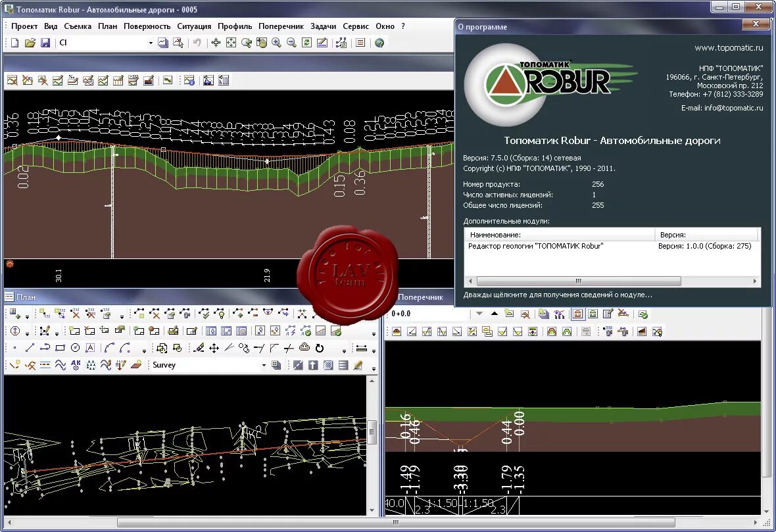Close the О программе dialog
The image size is (776, 532).
tap(756, 24)
